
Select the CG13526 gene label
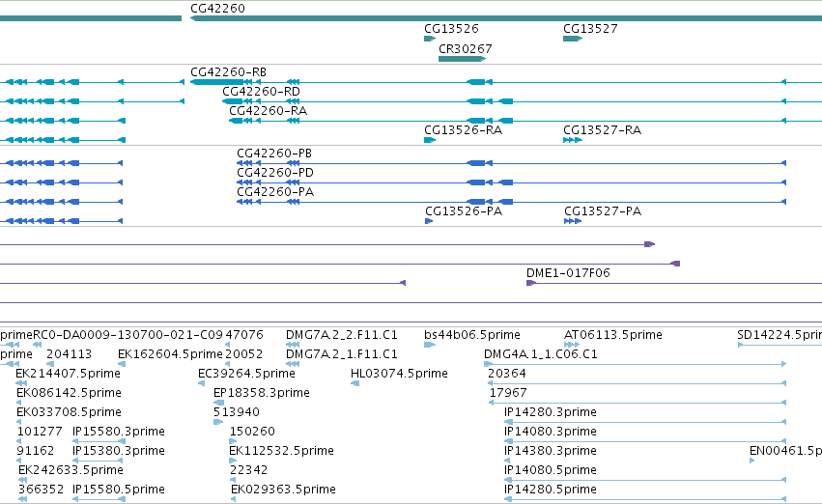click(451, 29)
